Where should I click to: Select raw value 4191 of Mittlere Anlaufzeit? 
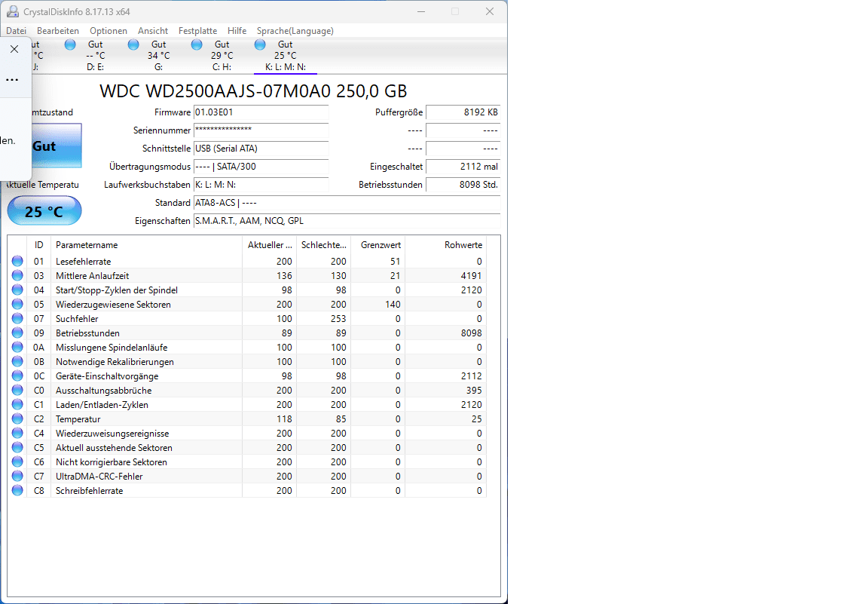(x=471, y=276)
